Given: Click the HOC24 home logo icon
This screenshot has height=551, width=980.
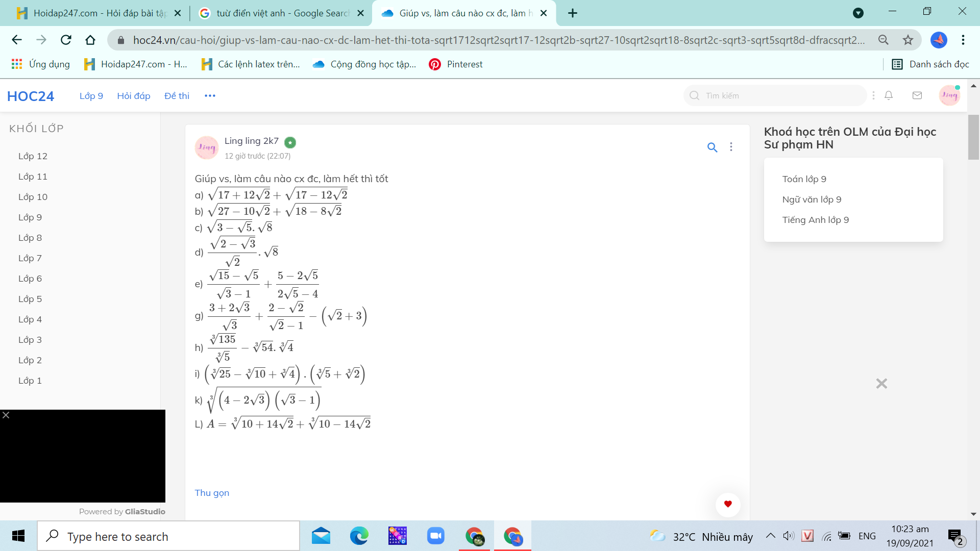Looking at the screenshot, I should click(30, 95).
